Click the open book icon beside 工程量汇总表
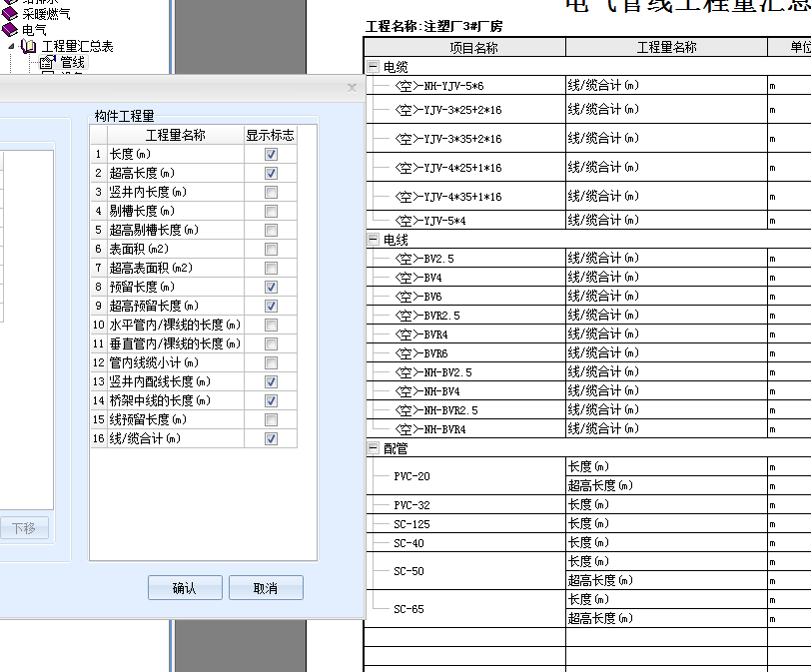The width and height of the screenshot is (811, 672). 28,47
